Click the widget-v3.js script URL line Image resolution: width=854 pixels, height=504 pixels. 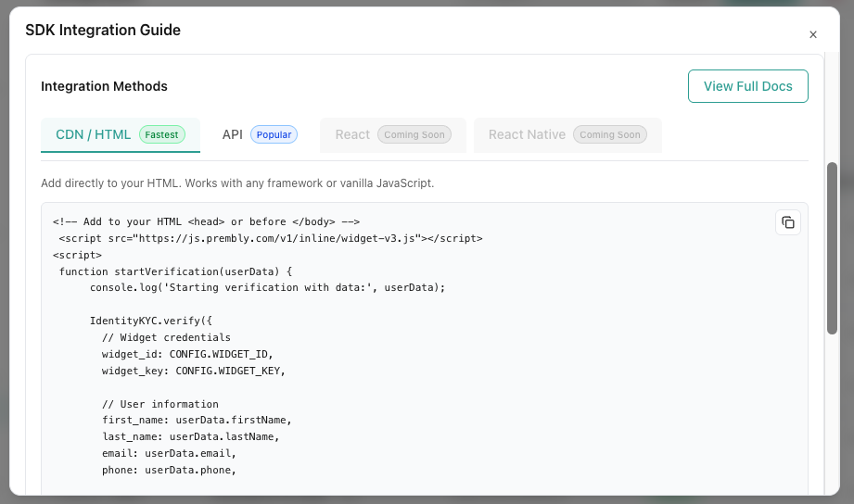click(x=271, y=238)
